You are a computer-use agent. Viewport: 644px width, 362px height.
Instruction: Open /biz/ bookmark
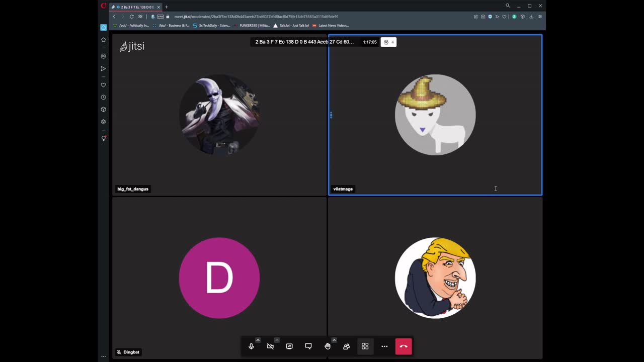tap(171, 26)
